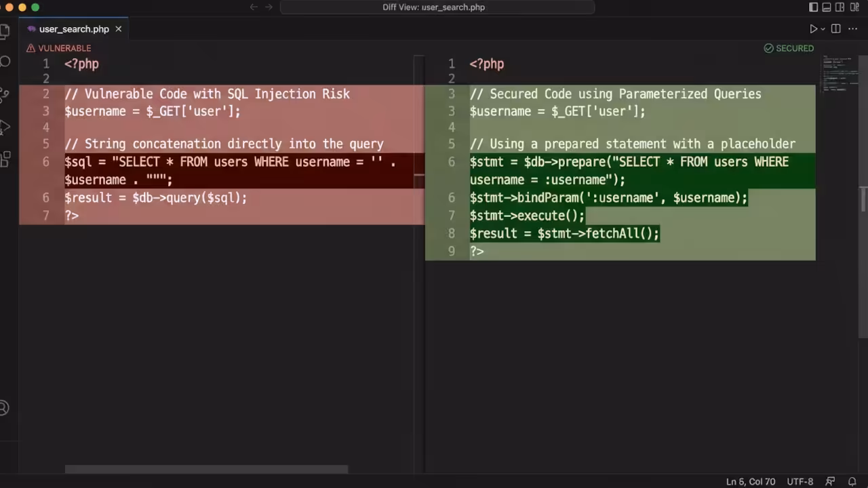868x488 pixels.
Task: Click the closing '?>' tag in left pane
Action: tap(72, 216)
